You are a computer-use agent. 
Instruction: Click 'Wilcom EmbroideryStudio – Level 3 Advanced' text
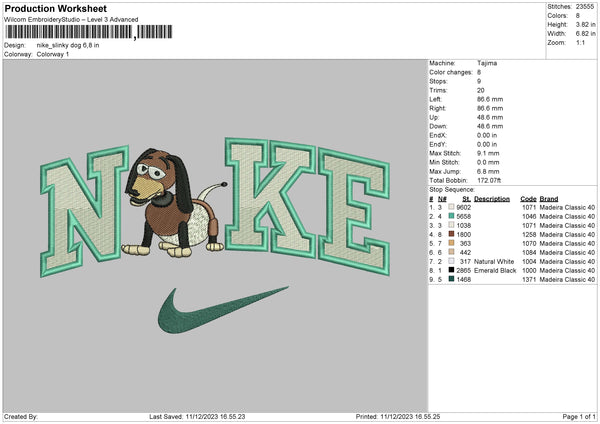[x=71, y=20]
